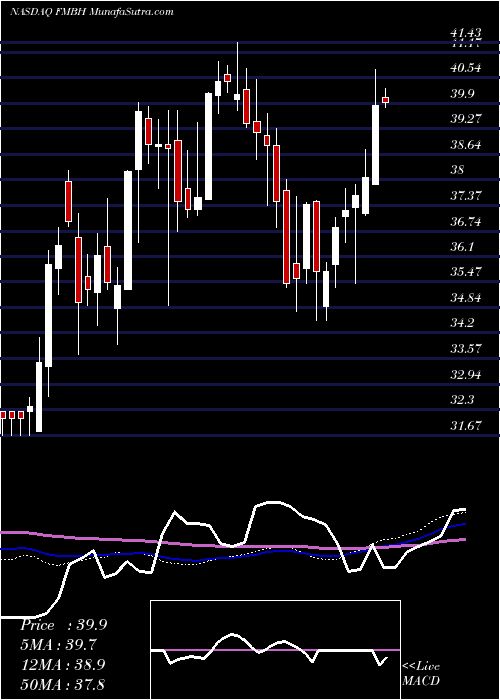Select the 38.64 price axis label
This screenshot has width=500, height=700.
pyautogui.click(x=466, y=145)
